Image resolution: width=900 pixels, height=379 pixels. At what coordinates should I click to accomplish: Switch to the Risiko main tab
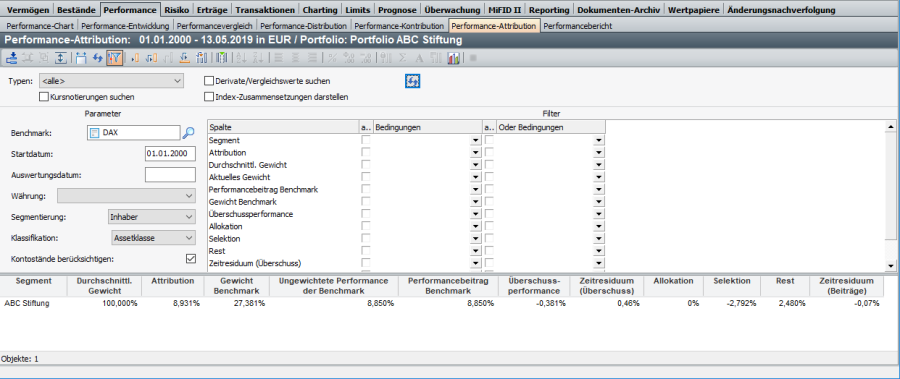pos(176,10)
